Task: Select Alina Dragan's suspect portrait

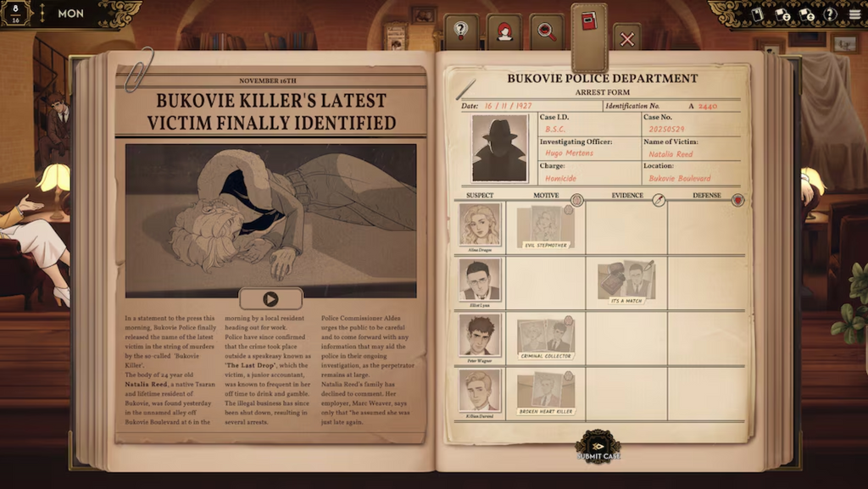Action: [480, 225]
